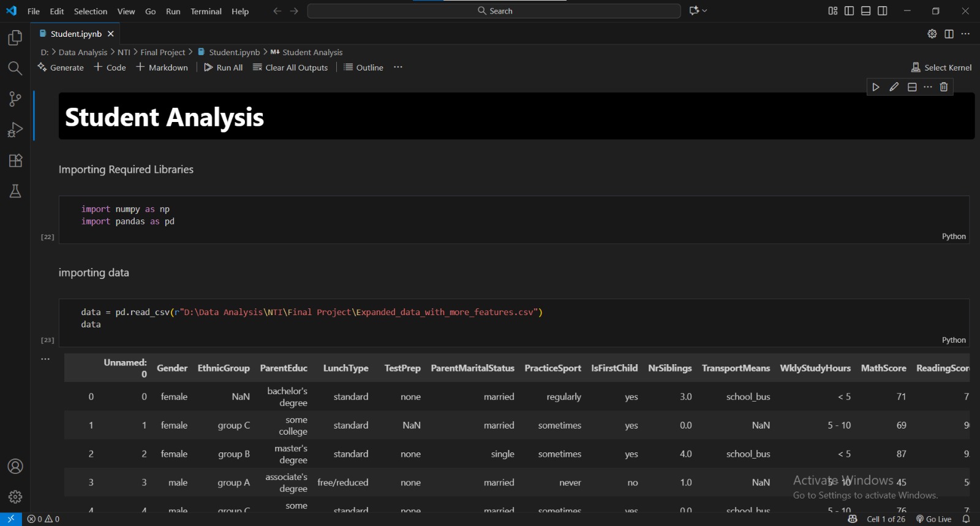Run the Student Analysis cell
980x526 pixels.
876,87
